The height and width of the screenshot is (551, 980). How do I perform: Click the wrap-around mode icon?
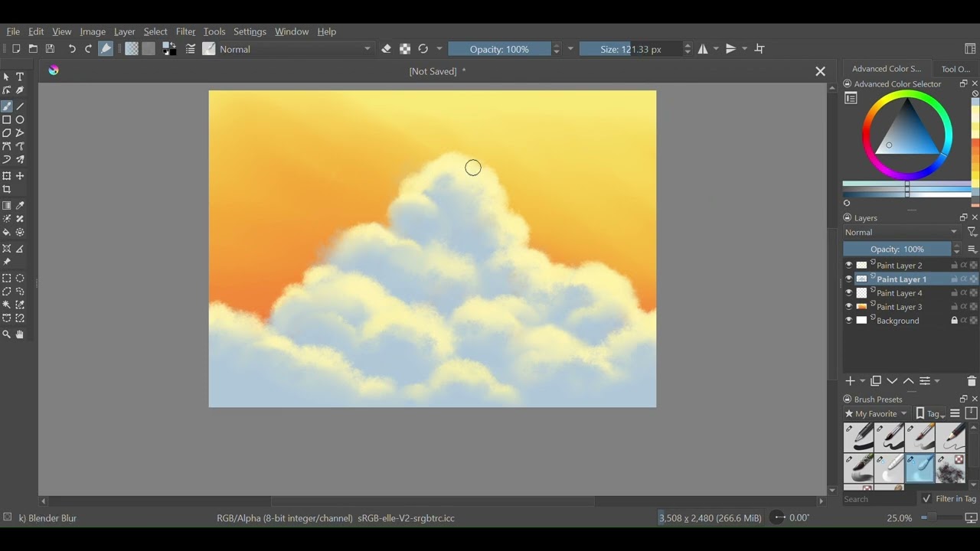[x=760, y=49]
